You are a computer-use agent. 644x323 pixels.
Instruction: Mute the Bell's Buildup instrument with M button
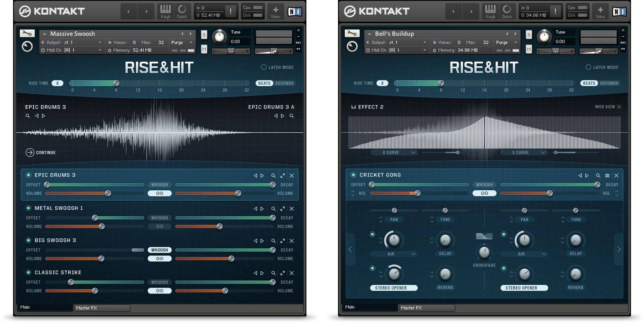coord(529,49)
